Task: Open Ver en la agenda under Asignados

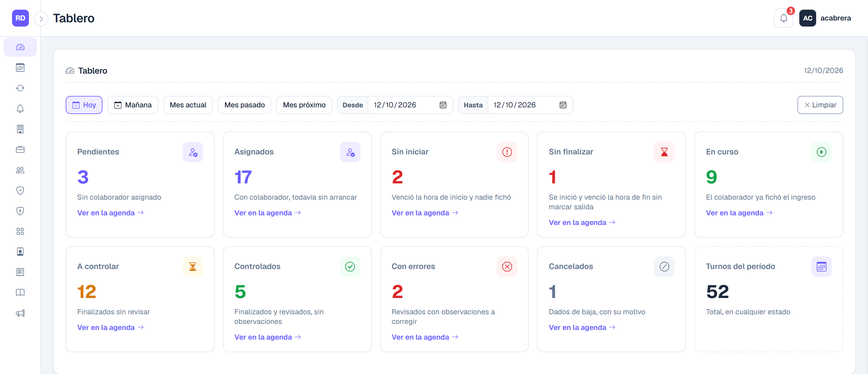Action: coord(268,213)
